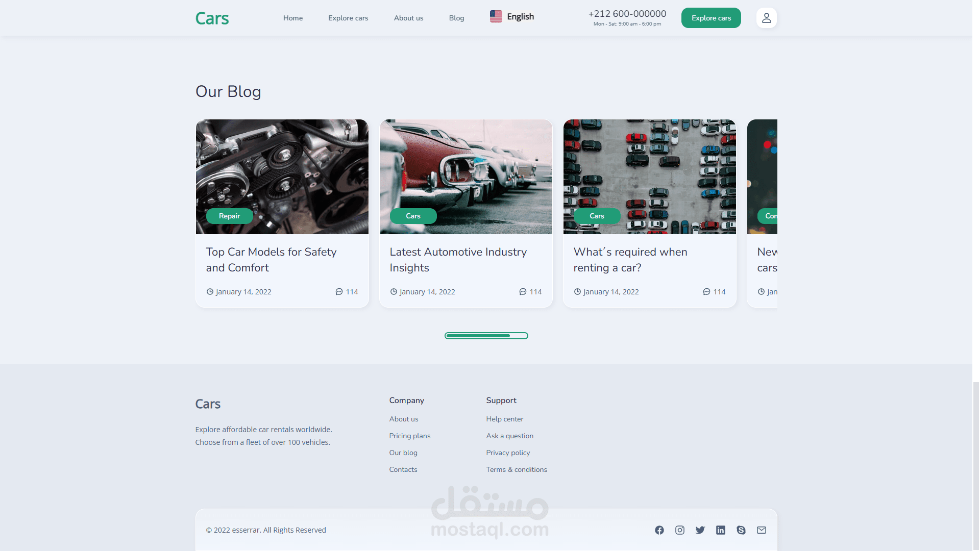980x551 pixels.
Task: Click the Cars logo in header
Action: pyautogui.click(x=212, y=18)
